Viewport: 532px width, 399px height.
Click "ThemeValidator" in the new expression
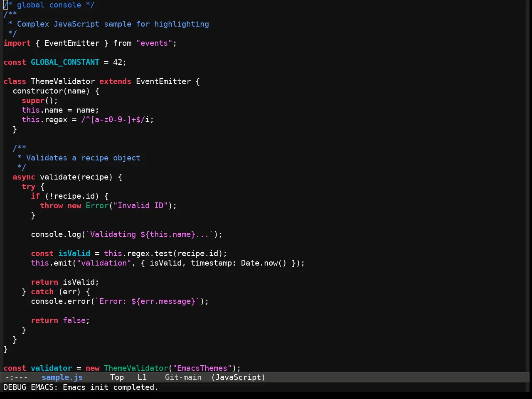(x=136, y=368)
